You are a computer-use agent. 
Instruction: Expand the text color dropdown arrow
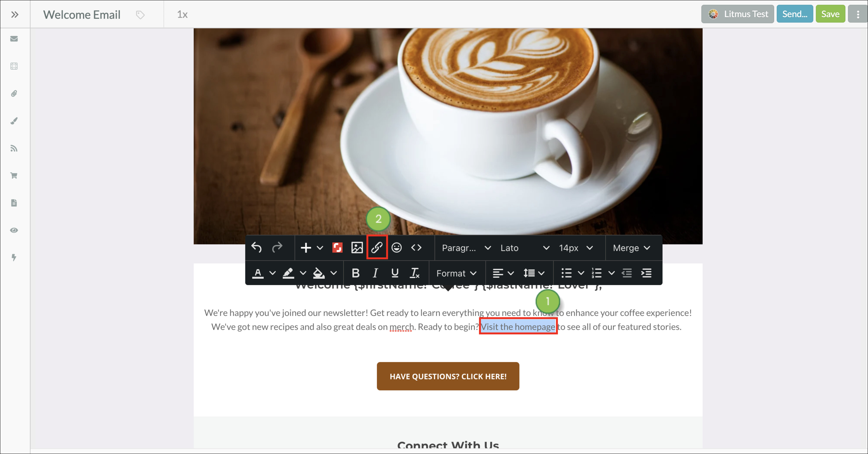(x=272, y=273)
